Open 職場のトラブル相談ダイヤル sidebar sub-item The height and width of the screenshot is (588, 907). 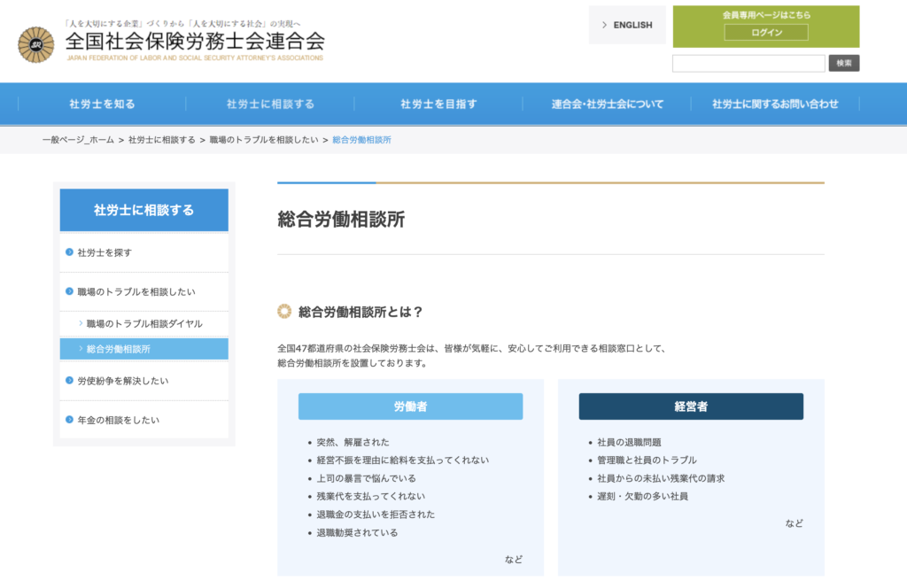tap(144, 324)
